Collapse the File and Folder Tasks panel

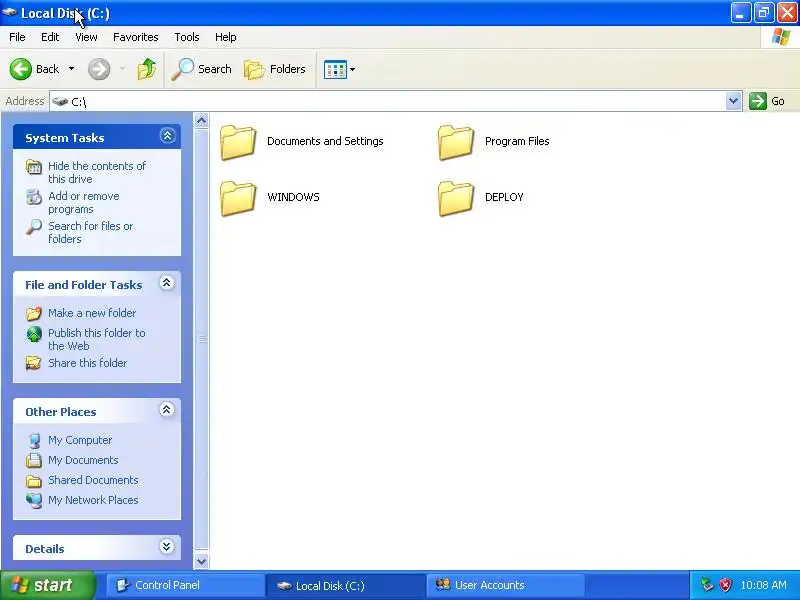(x=167, y=283)
